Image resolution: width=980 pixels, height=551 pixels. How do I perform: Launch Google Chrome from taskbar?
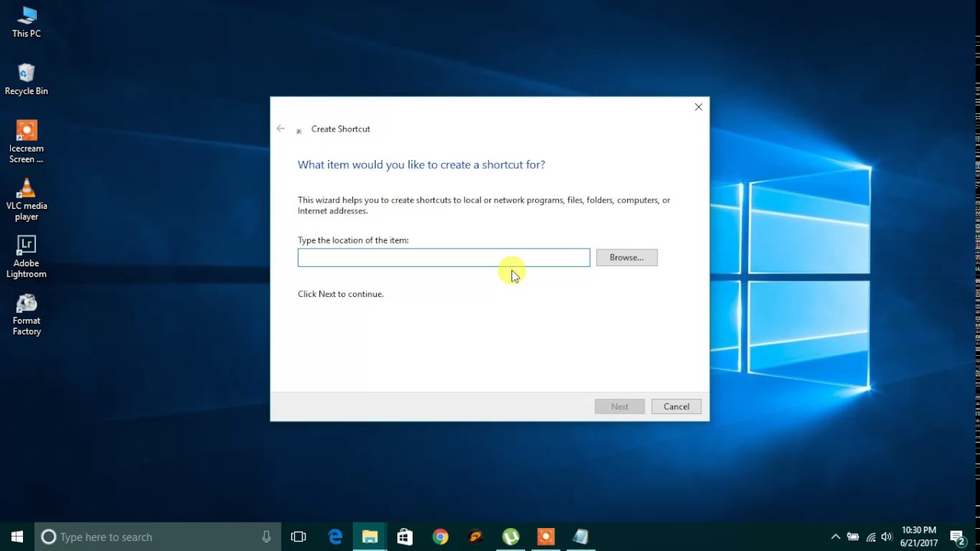(440, 536)
